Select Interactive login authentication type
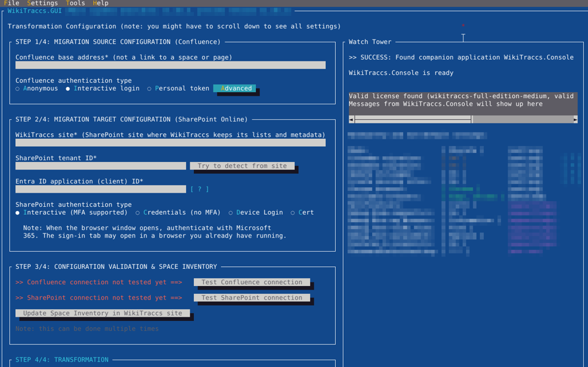Image resolution: width=588 pixels, height=367 pixels. pos(103,88)
